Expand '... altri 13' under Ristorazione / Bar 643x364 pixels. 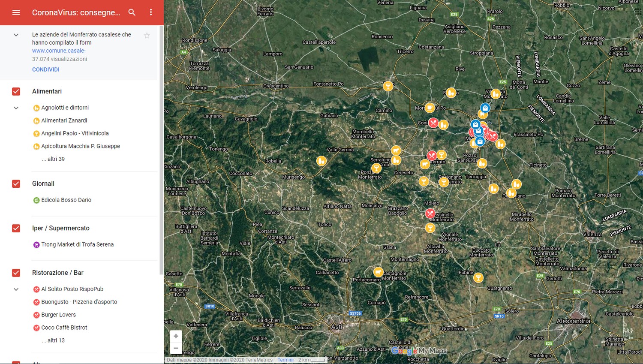click(53, 340)
